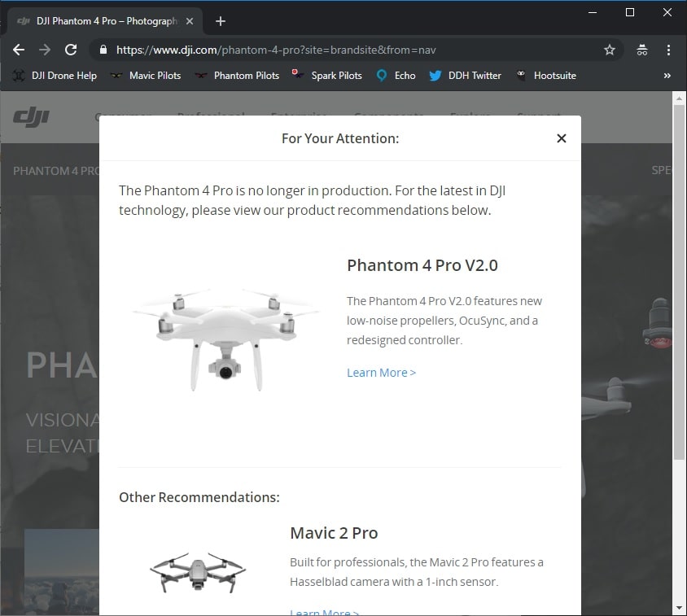This screenshot has height=616, width=687.
Task: Open the DJI Drone Help bookmark
Action: pyautogui.click(x=55, y=76)
